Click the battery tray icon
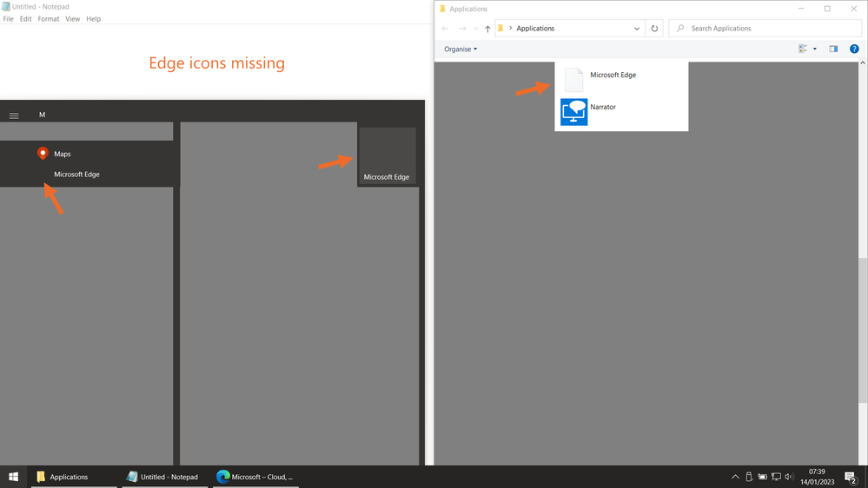This screenshot has height=488, width=868. click(763, 477)
